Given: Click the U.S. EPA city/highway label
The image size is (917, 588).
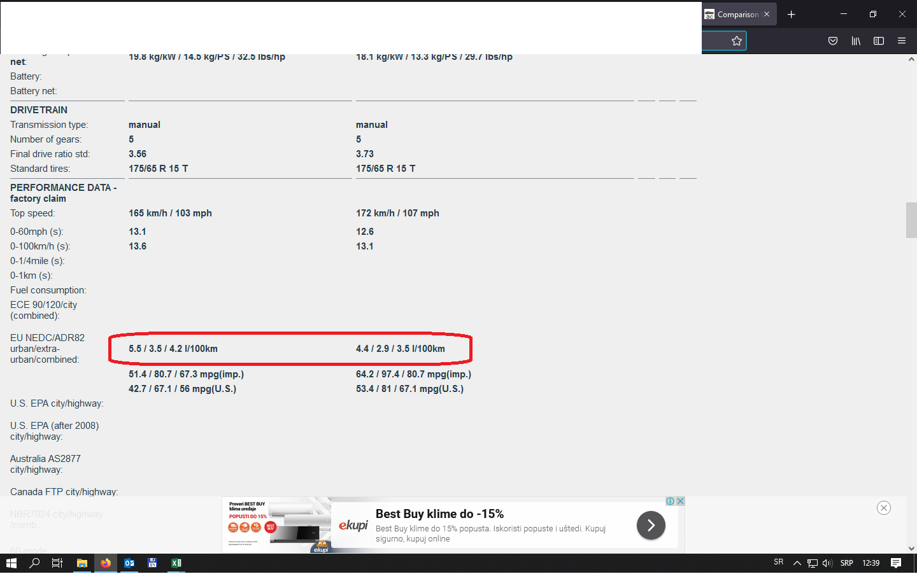Looking at the screenshot, I should [x=57, y=403].
